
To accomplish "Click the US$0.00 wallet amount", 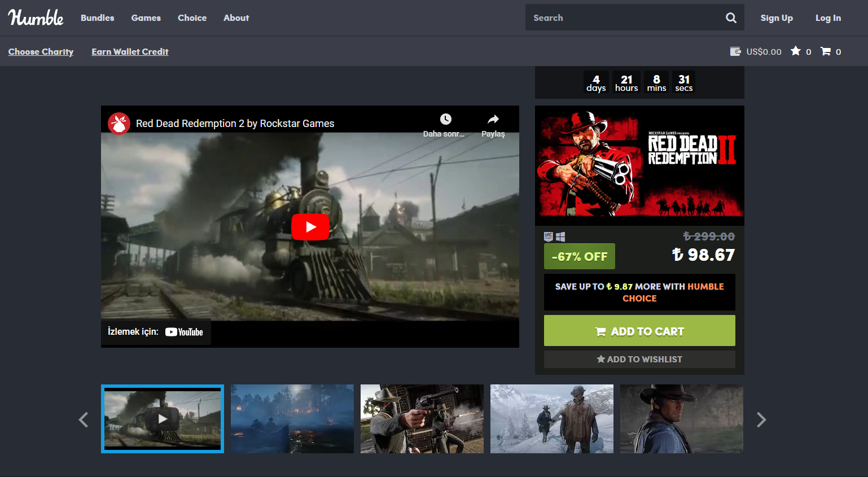I will coord(764,51).
